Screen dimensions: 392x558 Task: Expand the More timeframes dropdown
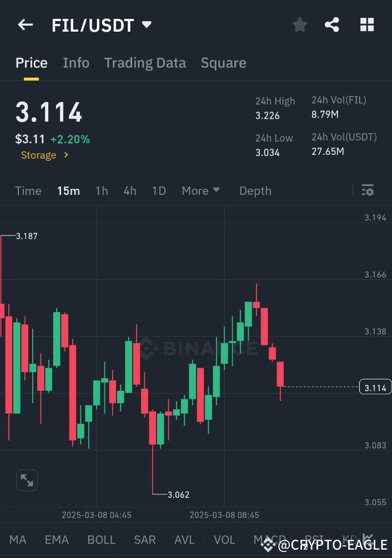coord(200,190)
